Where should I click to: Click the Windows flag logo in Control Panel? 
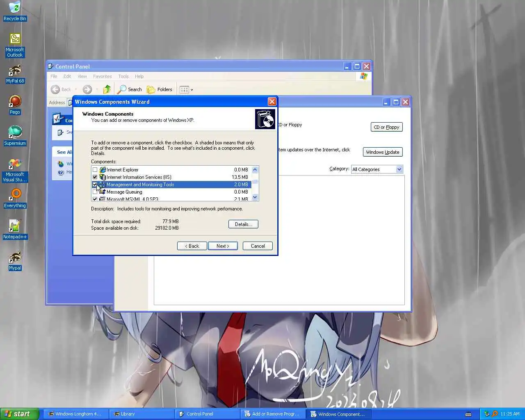pos(364,76)
